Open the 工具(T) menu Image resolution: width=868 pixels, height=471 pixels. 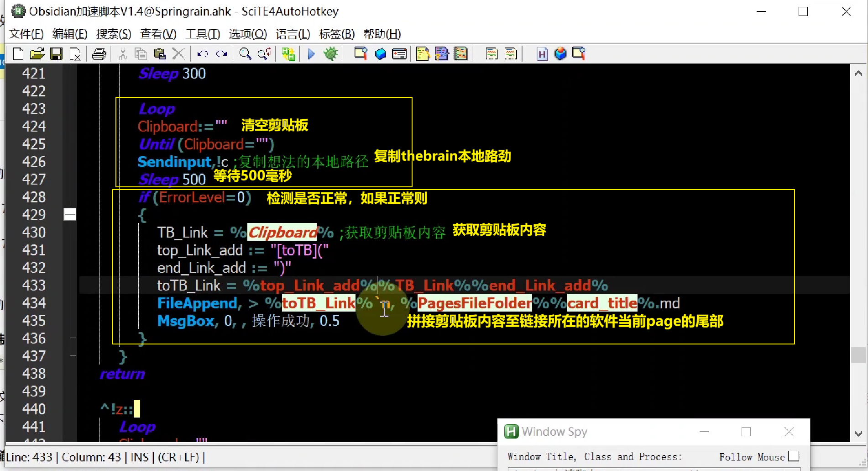(x=203, y=34)
